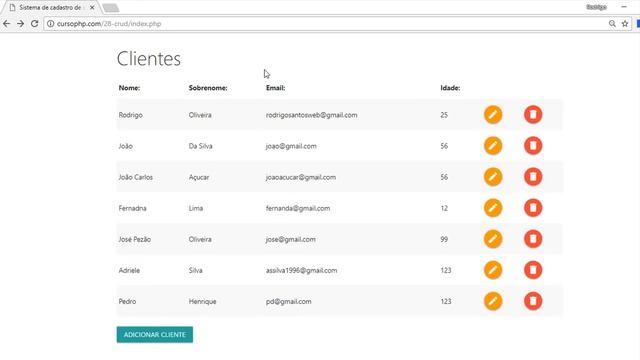Edit the João Da Silva record
The height and width of the screenshot is (360, 640).
point(493,146)
